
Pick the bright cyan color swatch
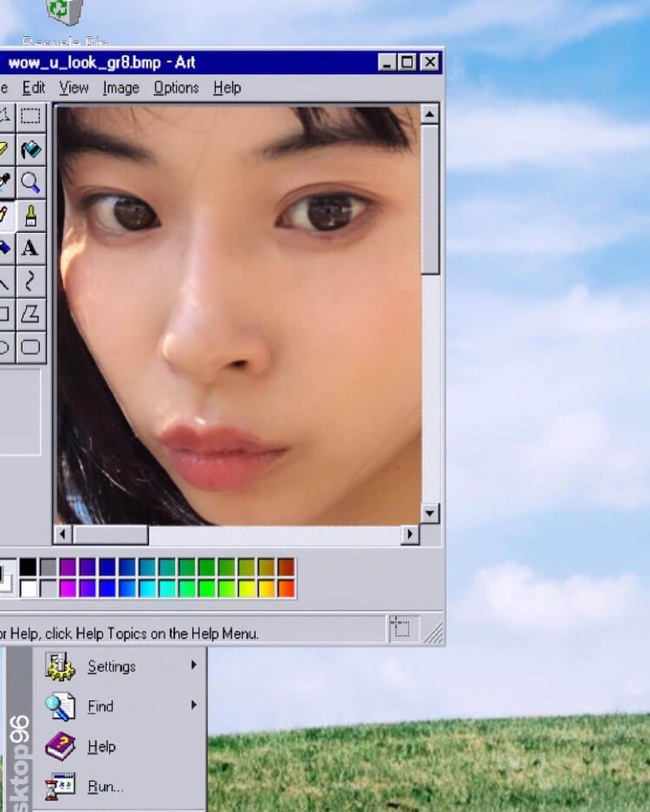point(147,588)
